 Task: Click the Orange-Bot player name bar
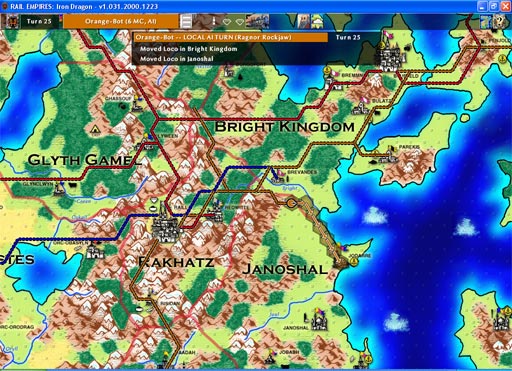121,21
